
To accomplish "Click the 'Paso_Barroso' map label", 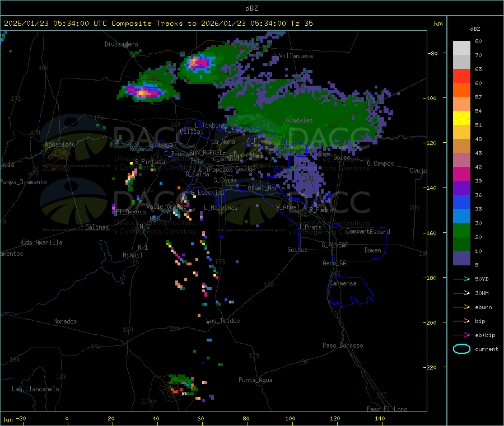I will (343, 345).
